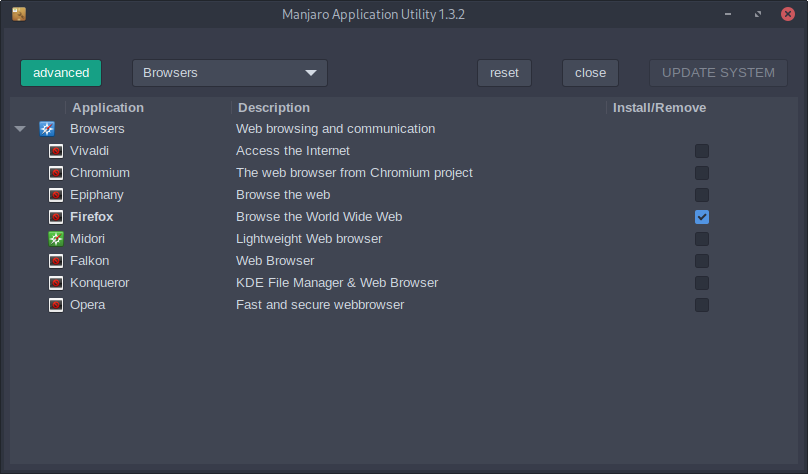This screenshot has width=808, height=474.
Task: Click 'Lightweight Web browser' description
Action: click(x=309, y=239)
